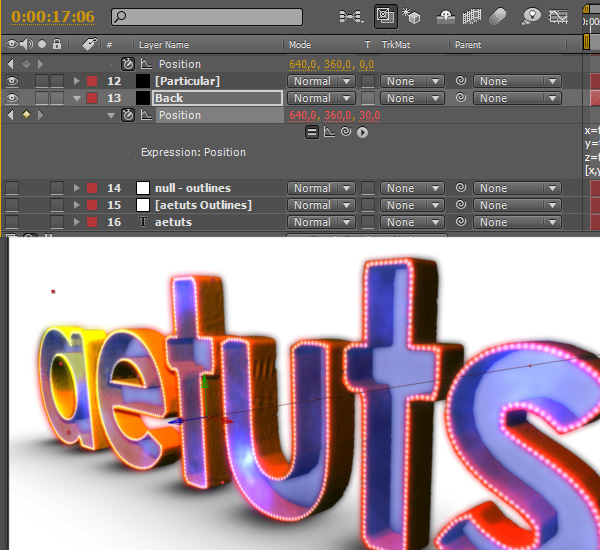Click Solo column header dot
This screenshot has height=550, width=600.
42,44
